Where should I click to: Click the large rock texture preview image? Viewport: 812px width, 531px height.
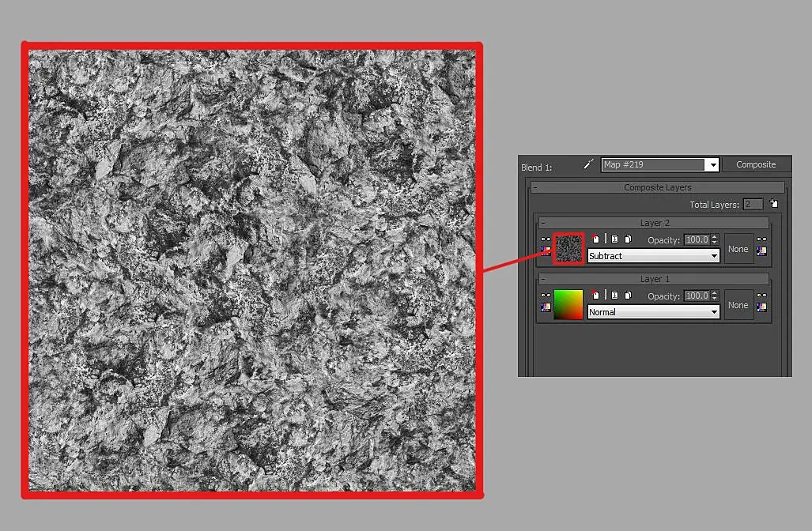pyautogui.click(x=252, y=270)
